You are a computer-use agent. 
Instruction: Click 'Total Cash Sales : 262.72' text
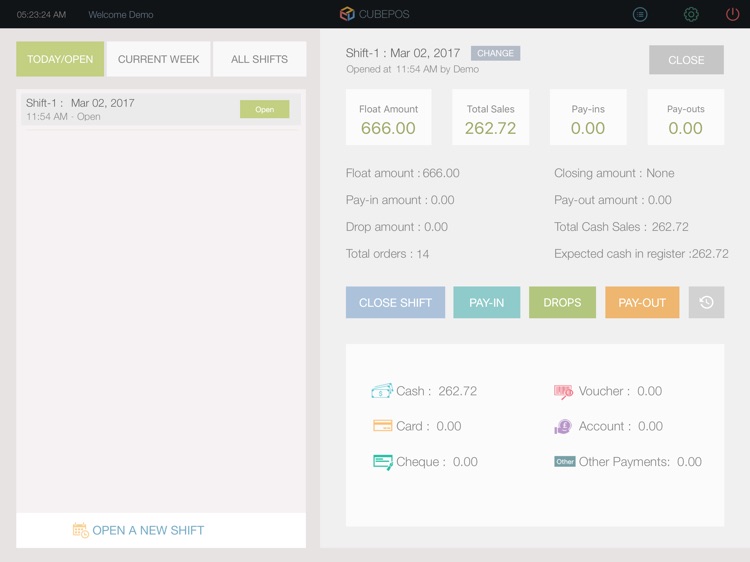coord(621,227)
